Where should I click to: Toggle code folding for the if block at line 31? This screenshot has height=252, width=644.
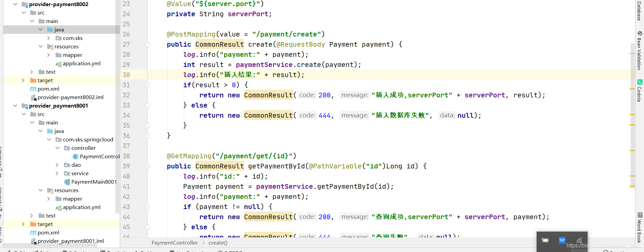pyautogui.click(x=148, y=85)
